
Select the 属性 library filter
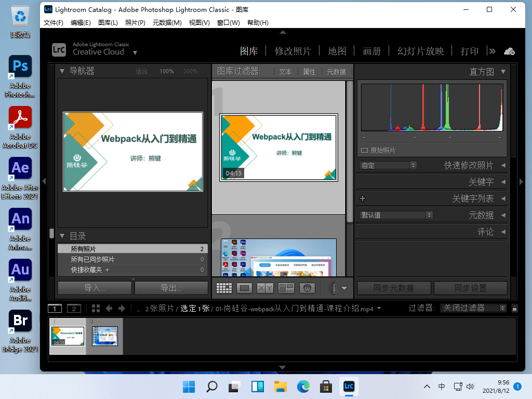(309, 72)
